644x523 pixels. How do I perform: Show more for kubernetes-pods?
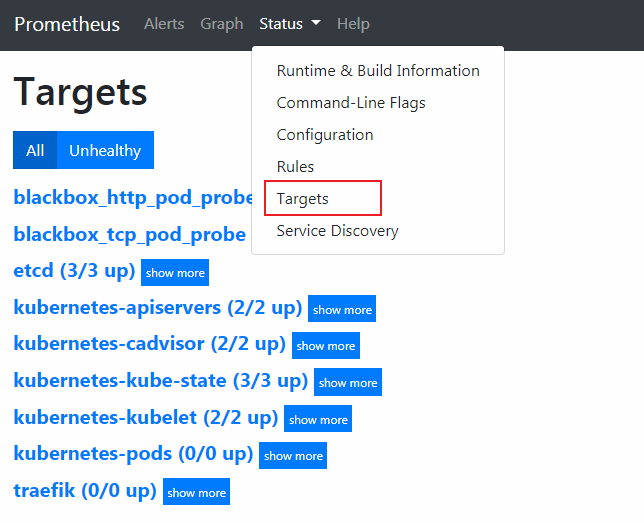pyautogui.click(x=293, y=456)
